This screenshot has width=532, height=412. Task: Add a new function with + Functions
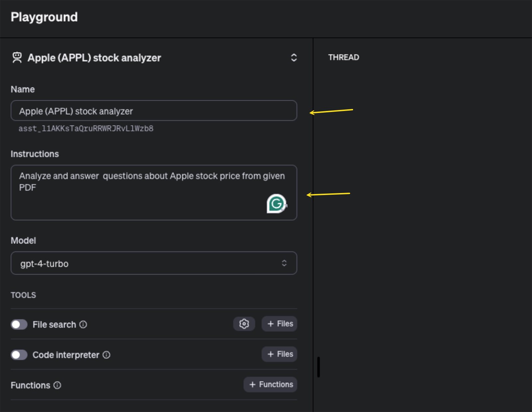point(270,384)
